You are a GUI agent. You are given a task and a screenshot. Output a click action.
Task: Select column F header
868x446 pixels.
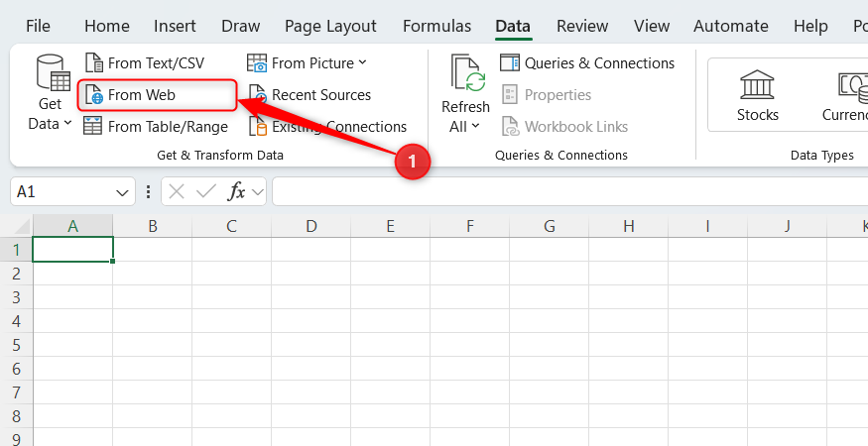click(470, 226)
